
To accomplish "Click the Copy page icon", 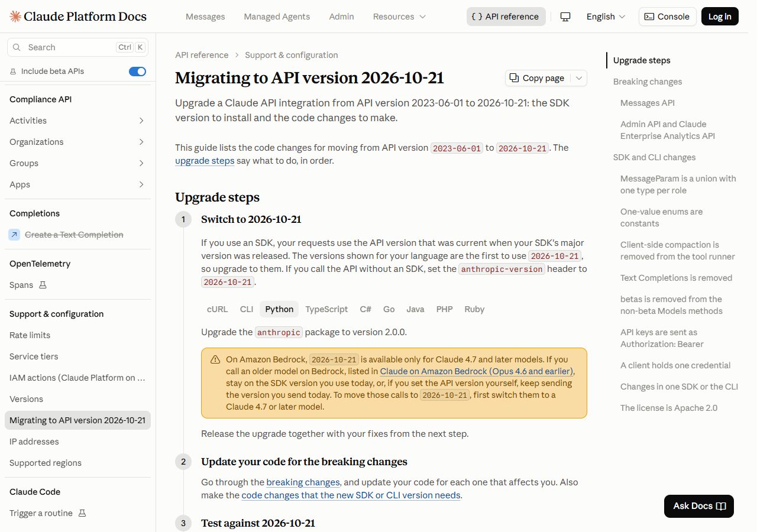I will [x=514, y=78].
